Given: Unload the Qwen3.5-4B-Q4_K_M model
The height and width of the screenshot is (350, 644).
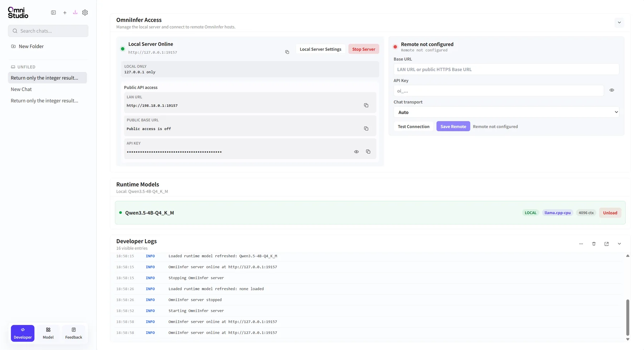Looking at the screenshot, I should tap(610, 213).
